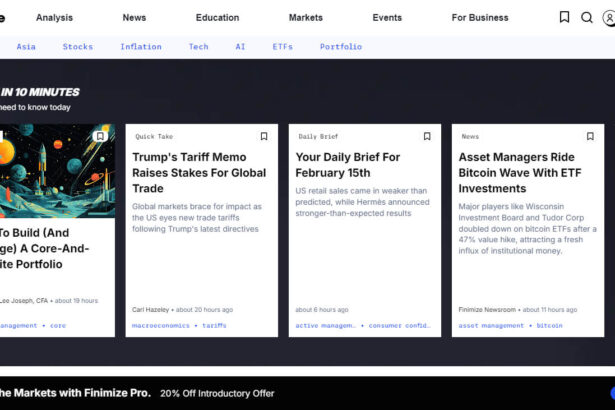This screenshot has height=410, width=615.
Task: Open Trump's Tariff Memo Raises Stakes headline
Action: tap(199, 173)
